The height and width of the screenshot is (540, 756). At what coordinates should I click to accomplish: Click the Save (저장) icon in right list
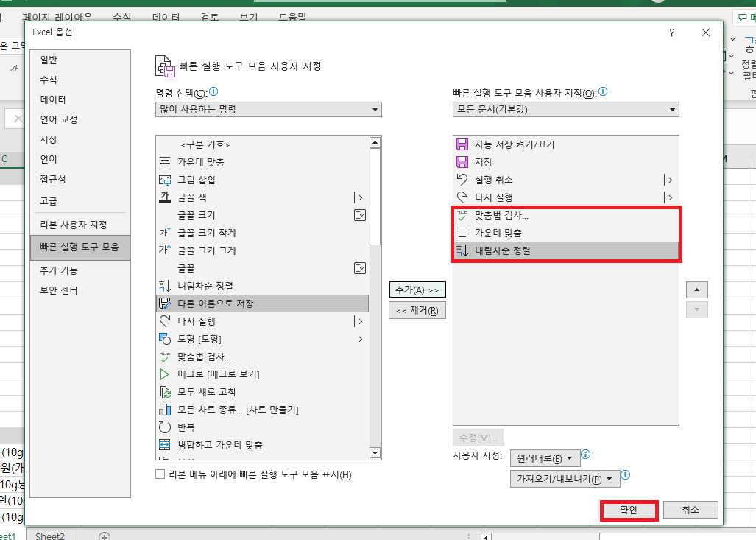[x=462, y=162]
